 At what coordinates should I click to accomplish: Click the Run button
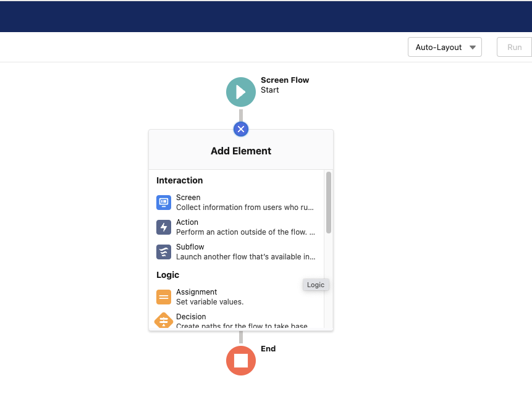514,47
